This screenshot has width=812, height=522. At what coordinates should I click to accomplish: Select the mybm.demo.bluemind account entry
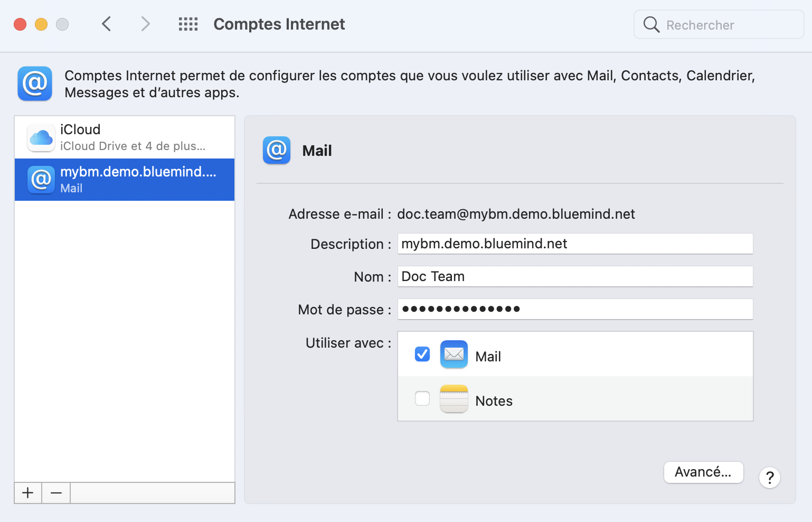coord(125,180)
